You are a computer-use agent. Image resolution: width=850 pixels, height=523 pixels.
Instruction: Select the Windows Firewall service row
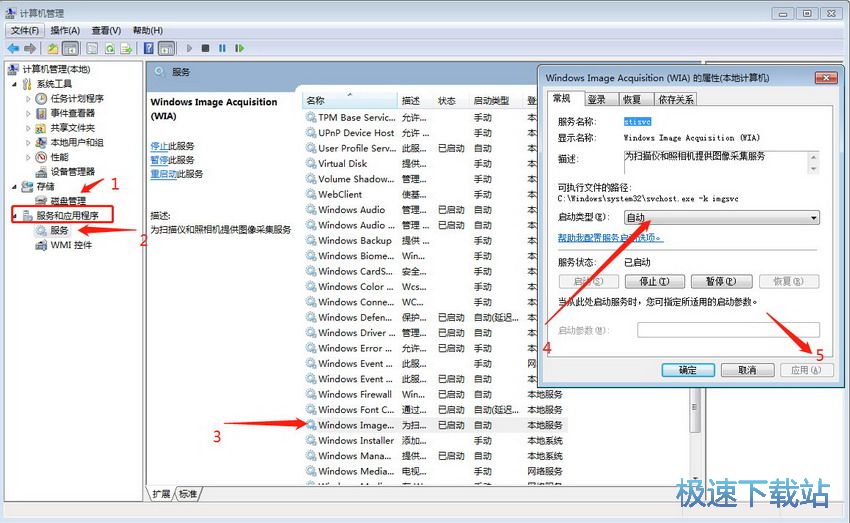[x=435, y=394]
